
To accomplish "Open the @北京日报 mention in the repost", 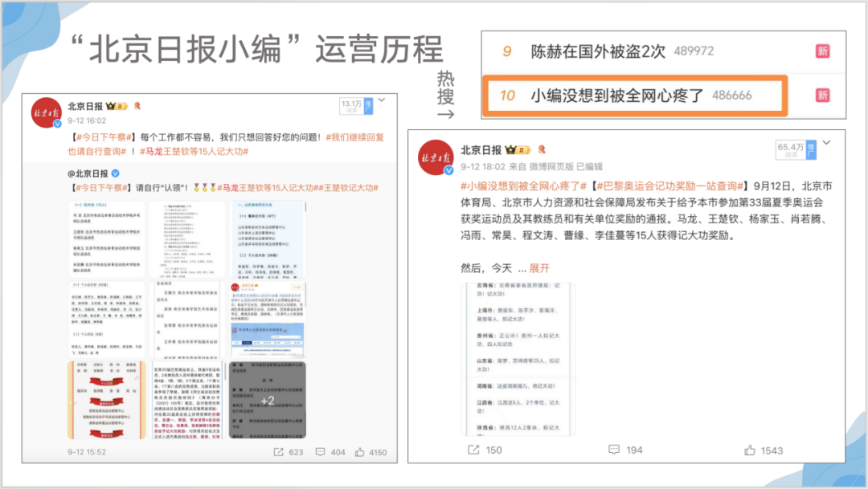I will tap(88, 173).
